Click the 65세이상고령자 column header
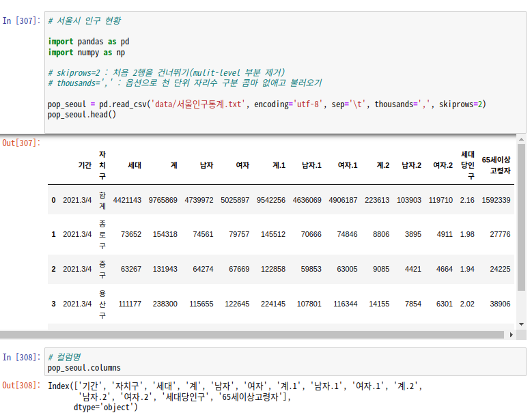 pos(496,165)
